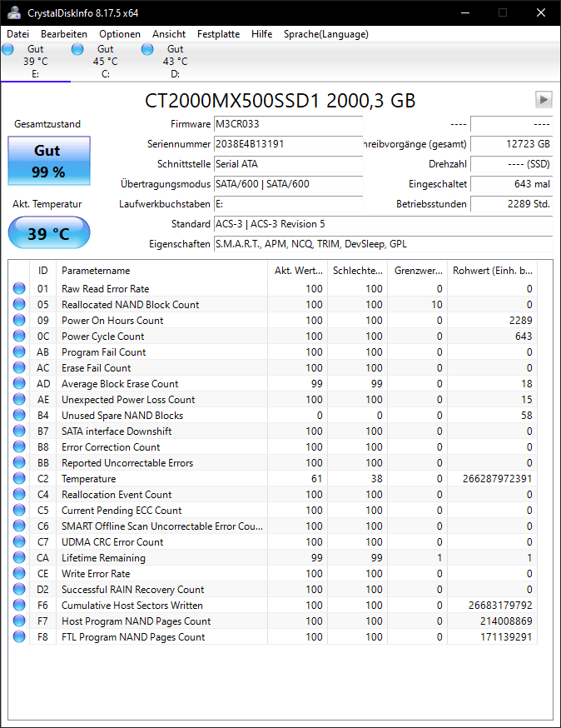Click the Eingeschaltet value 643 mal
561x728 pixels.
point(511,184)
